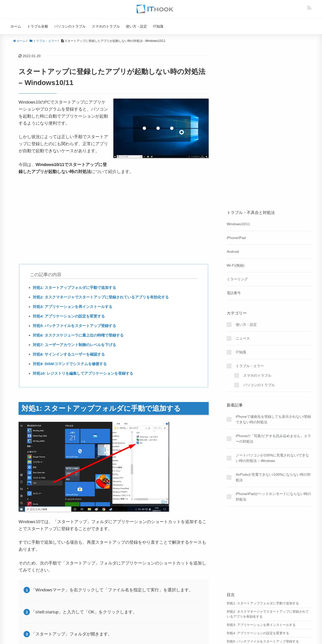This screenshot has width=322, height=644.
Task: Open new article ノートパソコンが100%に充電されない
Action: 273,458
